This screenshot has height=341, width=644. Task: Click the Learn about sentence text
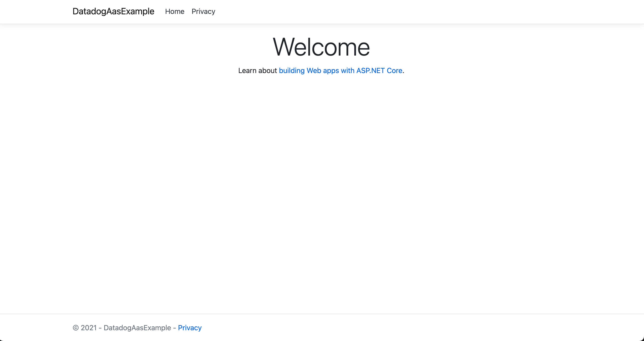[258, 71]
